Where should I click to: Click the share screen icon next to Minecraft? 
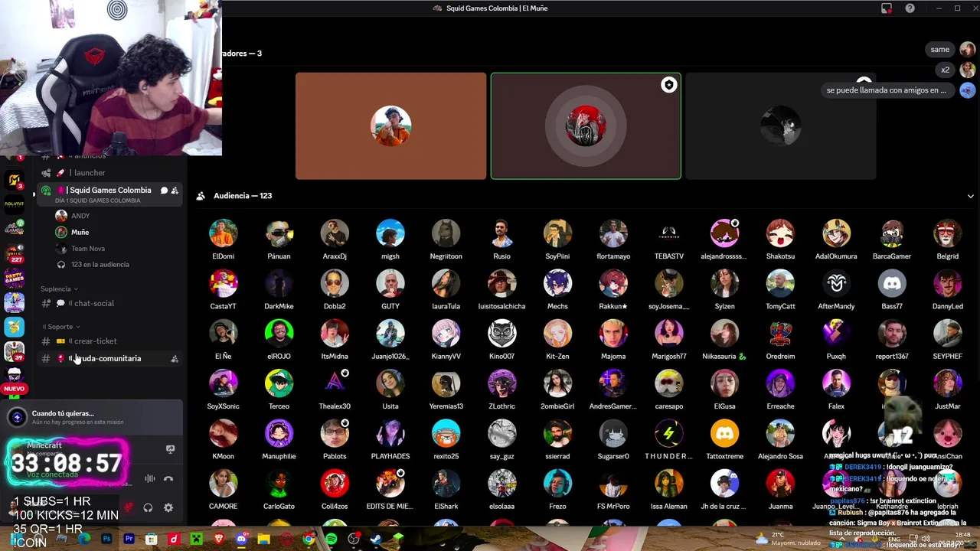170,449
